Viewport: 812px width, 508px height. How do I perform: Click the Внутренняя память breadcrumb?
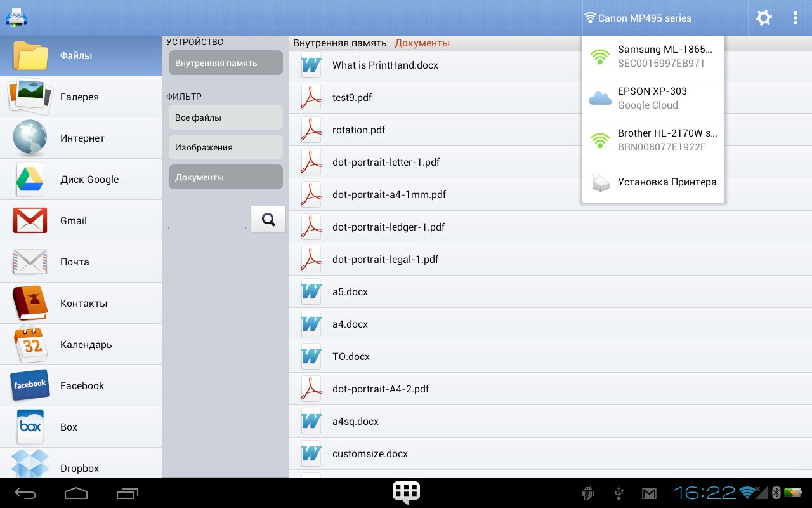click(339, 43)
